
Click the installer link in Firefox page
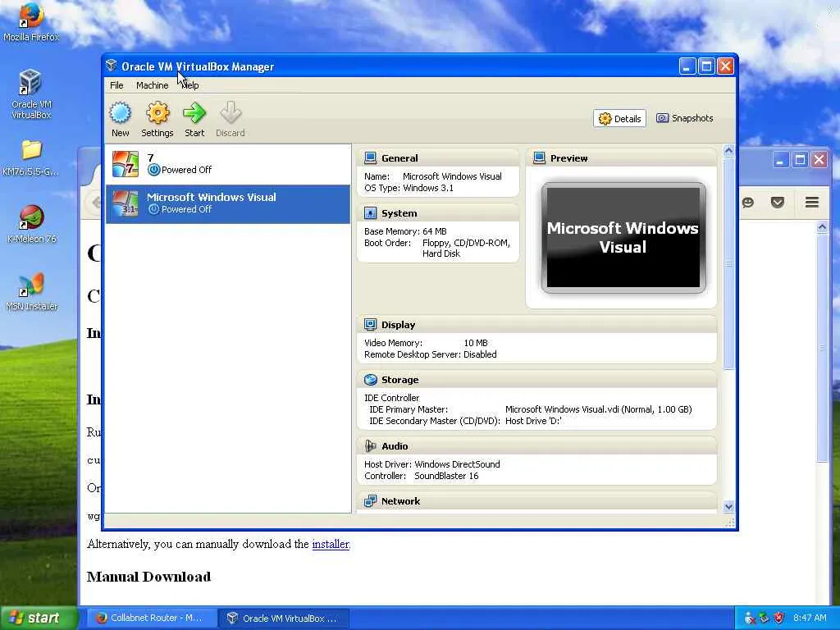pyautogui.click(x=330, y=545)
